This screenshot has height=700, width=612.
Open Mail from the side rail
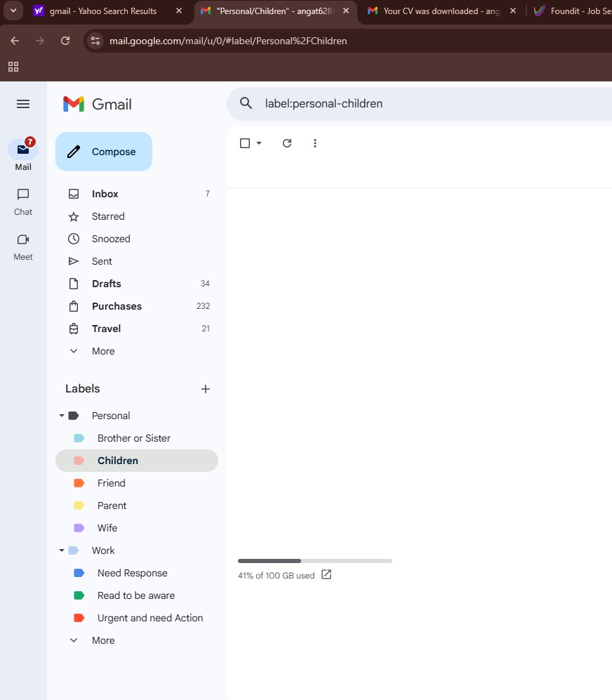click(23, 154)
